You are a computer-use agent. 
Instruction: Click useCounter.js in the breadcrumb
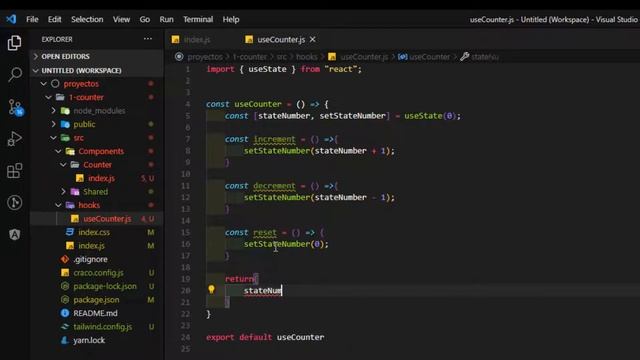[x=364, y=57]
